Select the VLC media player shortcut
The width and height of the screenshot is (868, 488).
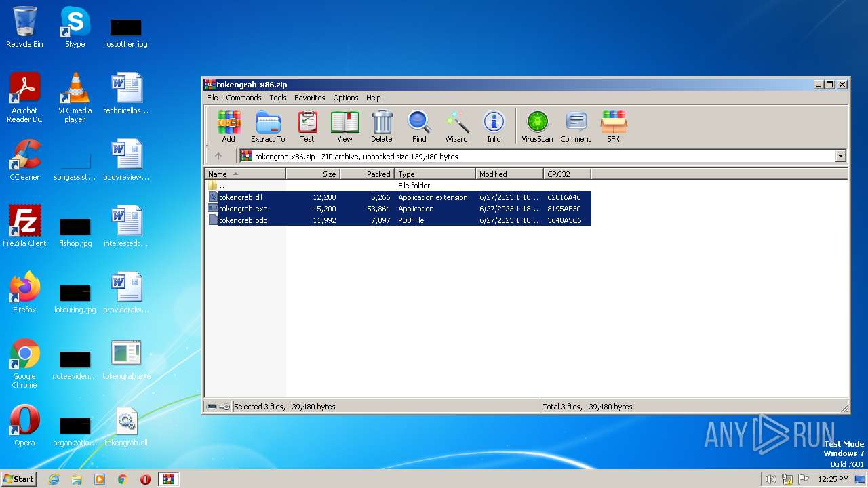click(75, 98)
